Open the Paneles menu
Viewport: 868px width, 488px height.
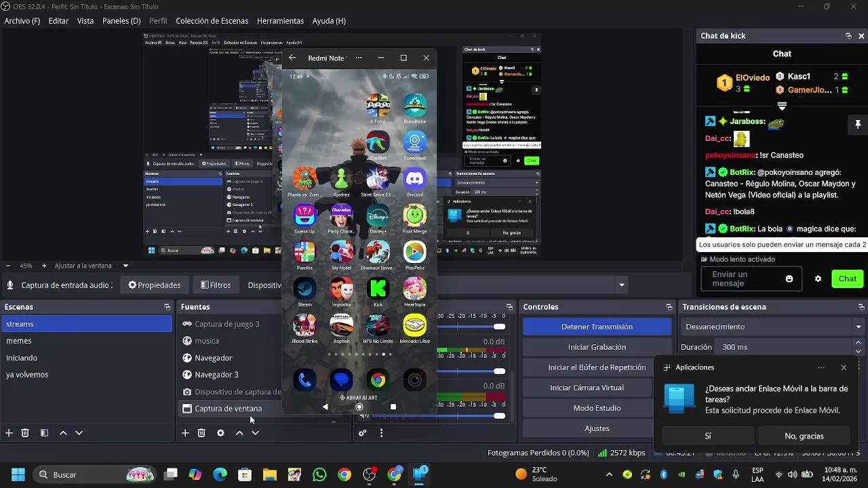(121, 21)
